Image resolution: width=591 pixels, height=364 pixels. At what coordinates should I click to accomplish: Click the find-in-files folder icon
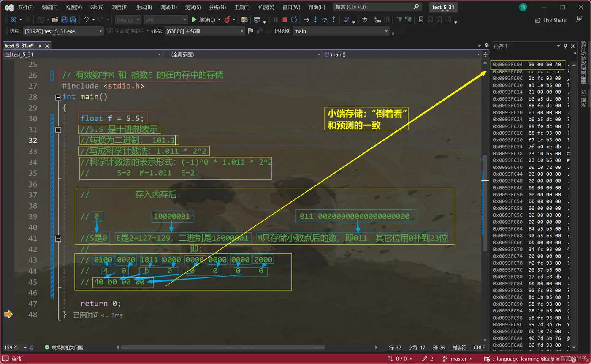tap(244, 19)
